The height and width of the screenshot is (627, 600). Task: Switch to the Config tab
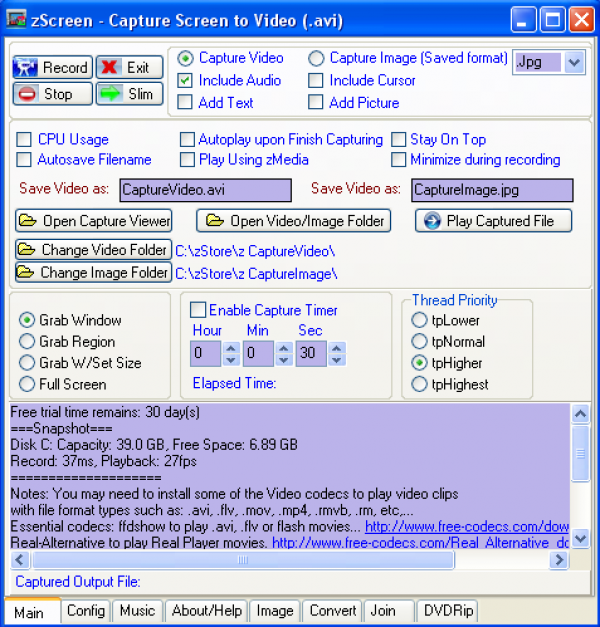(x=86, y=611)
